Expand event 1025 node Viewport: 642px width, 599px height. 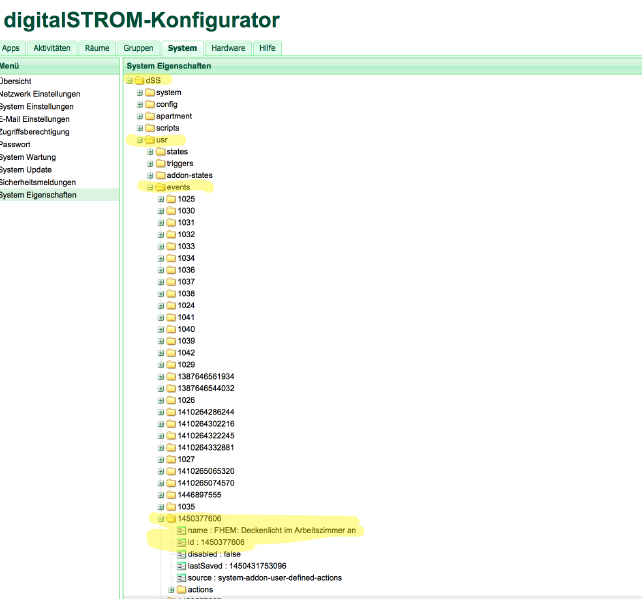[161, 199]
